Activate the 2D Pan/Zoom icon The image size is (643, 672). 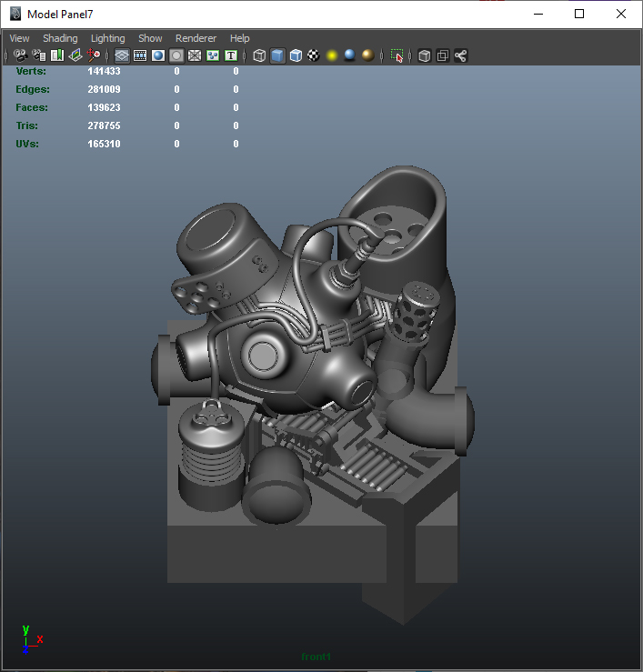[x=94, y=55]
